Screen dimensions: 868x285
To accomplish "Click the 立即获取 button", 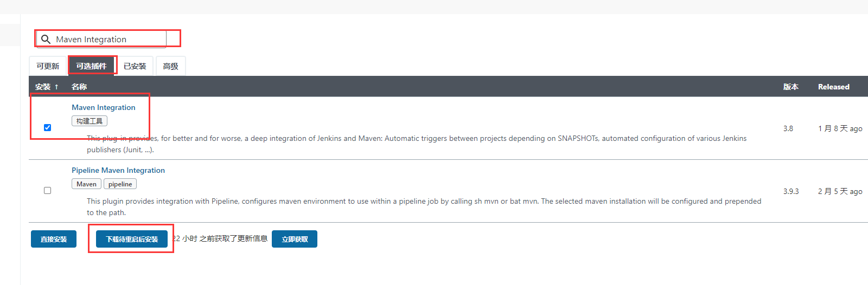I will (295, 239).
